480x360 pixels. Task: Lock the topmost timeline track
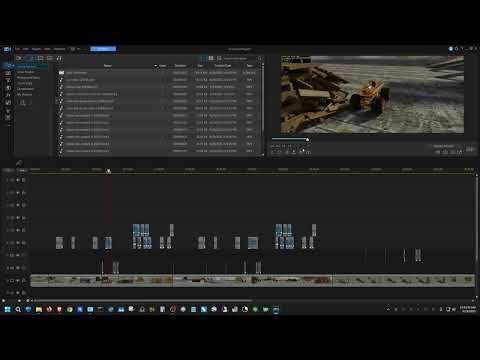24,180
